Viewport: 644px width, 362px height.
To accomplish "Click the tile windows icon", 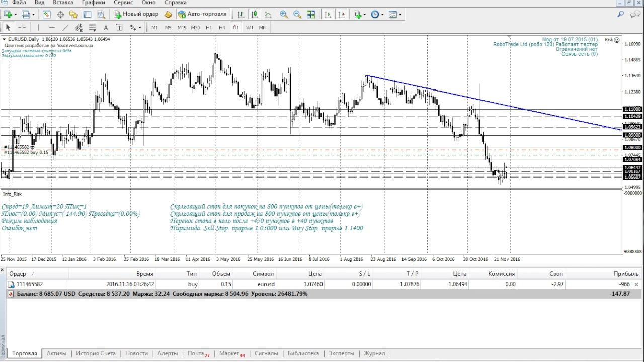I will pos(311,15).
